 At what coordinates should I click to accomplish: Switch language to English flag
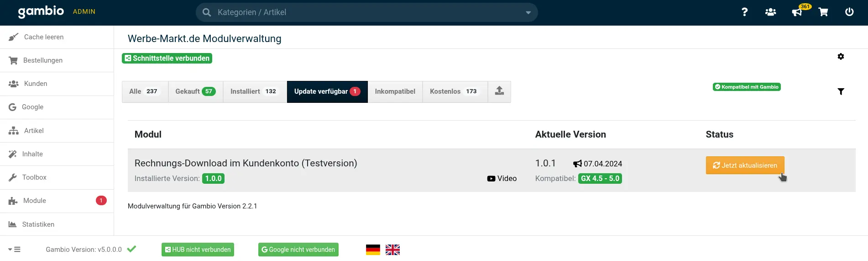pos(392,250)
